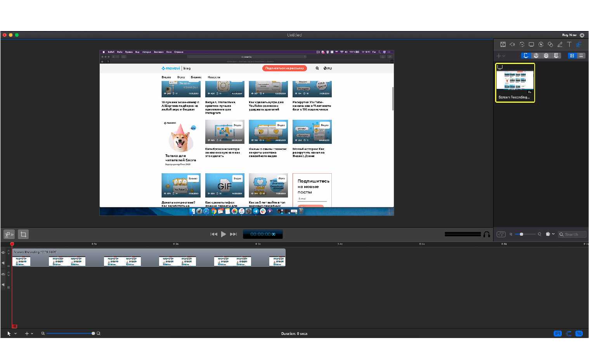Screen dimensions: 589x364
Task: Open the Audio properties inspector
Action: click(512, 45)
